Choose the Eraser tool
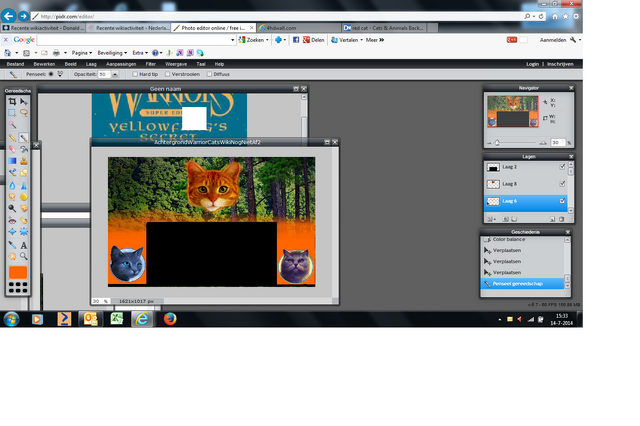640x426 pixels. point(12,149)
